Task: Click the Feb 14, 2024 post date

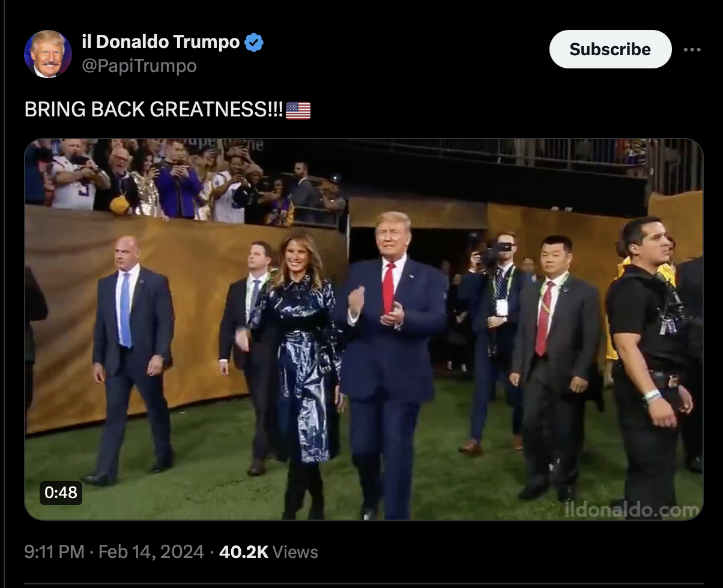Action: pos(151,552)
